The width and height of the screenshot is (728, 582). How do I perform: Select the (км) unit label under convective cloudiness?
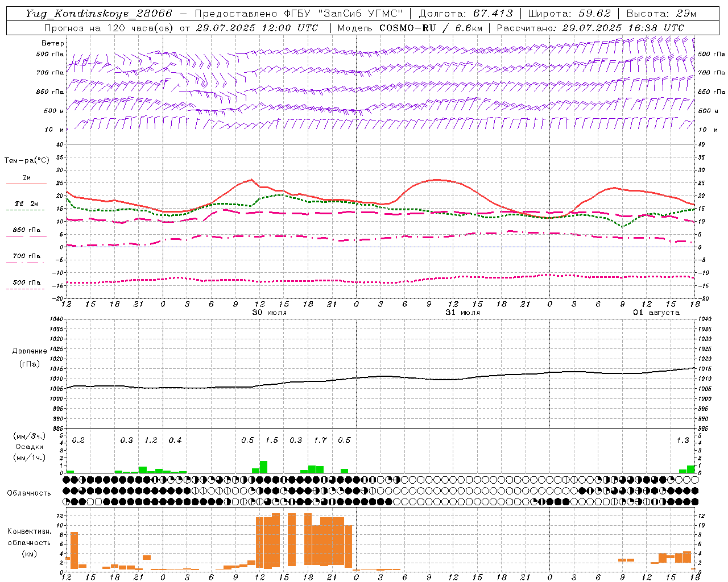29,554
